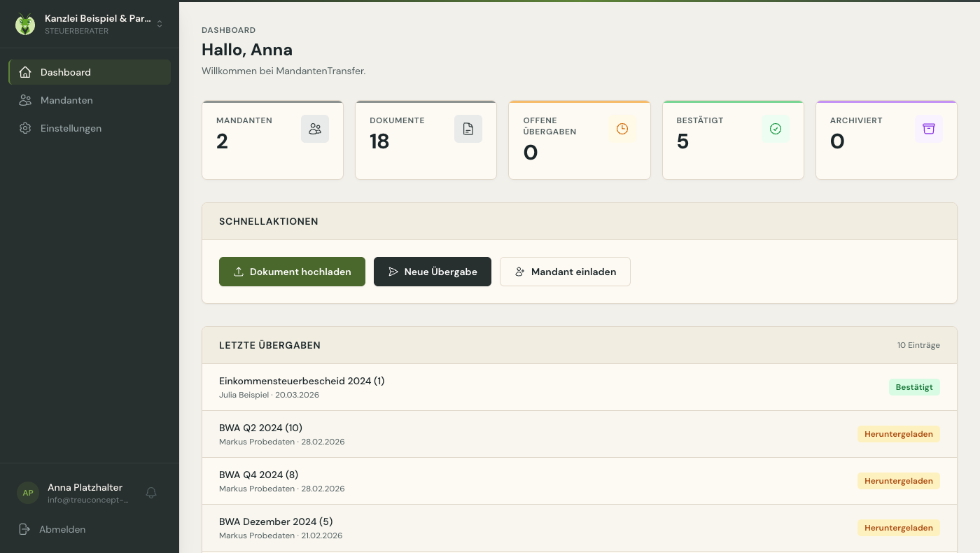Log out via Abmelden

pyautogui.click(x=90, y=529)
